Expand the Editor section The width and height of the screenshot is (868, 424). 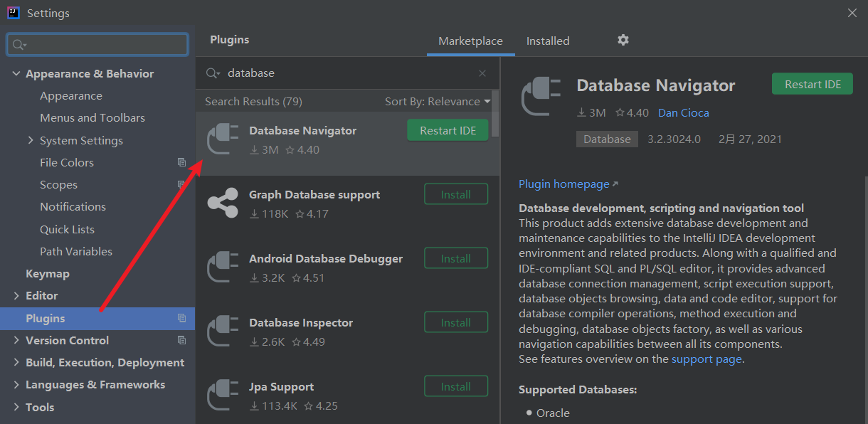pos(16,295)
